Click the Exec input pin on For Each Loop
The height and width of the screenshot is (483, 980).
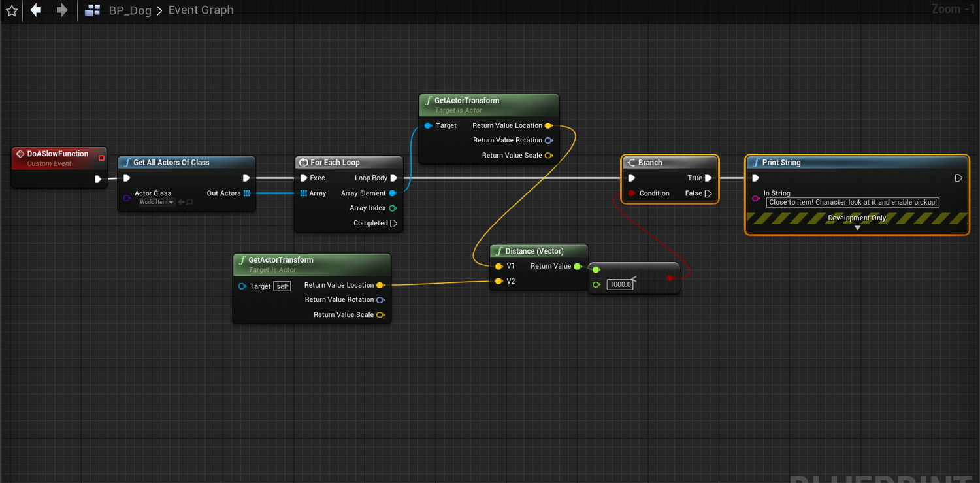coord(304,178)
